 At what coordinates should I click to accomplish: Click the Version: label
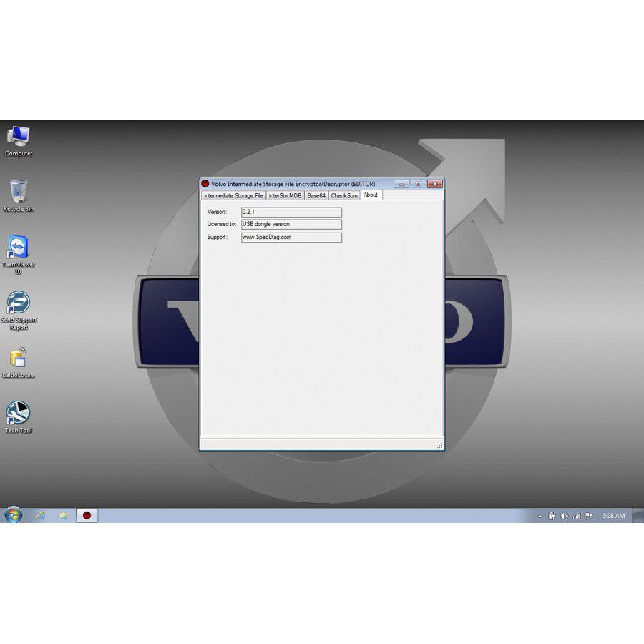coord(218,212)
